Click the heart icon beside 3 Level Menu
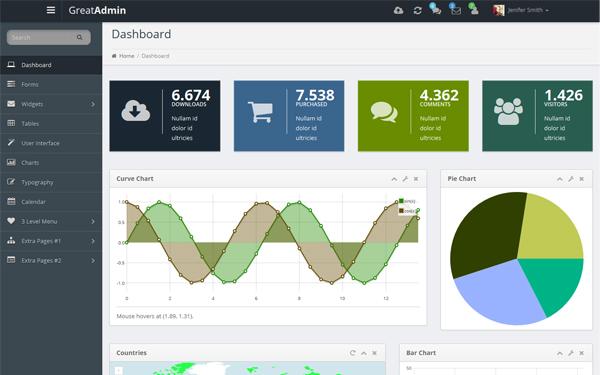The image size is (600, 375). point(11,221)
